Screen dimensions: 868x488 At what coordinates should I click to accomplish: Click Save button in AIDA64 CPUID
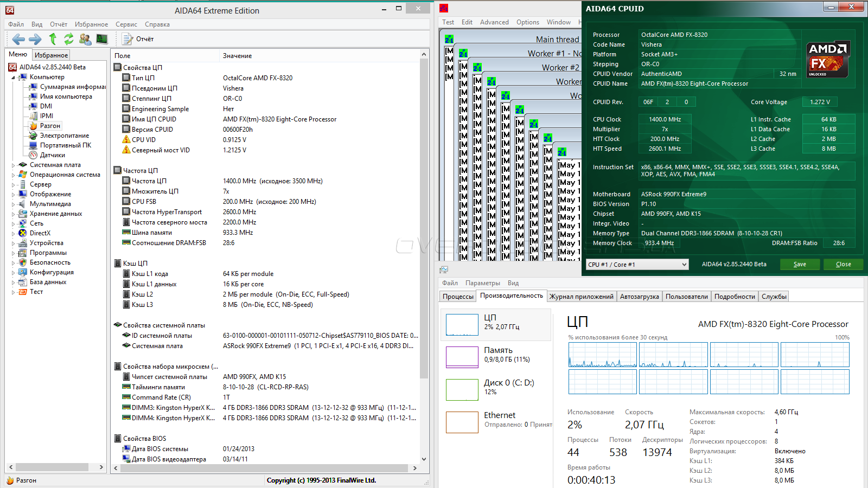point(800,265)
